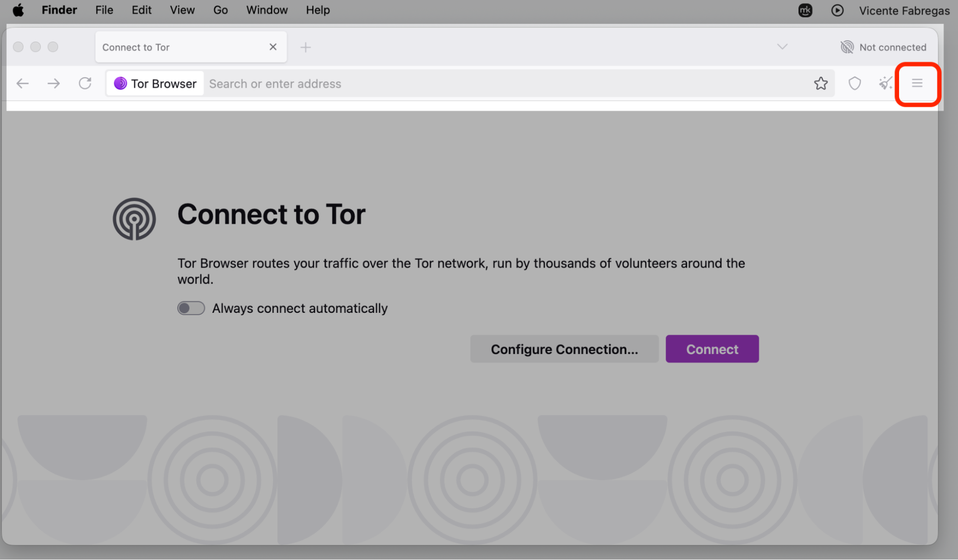Select the Connect to Tor tab
The image size is (958, 560).
191,47
